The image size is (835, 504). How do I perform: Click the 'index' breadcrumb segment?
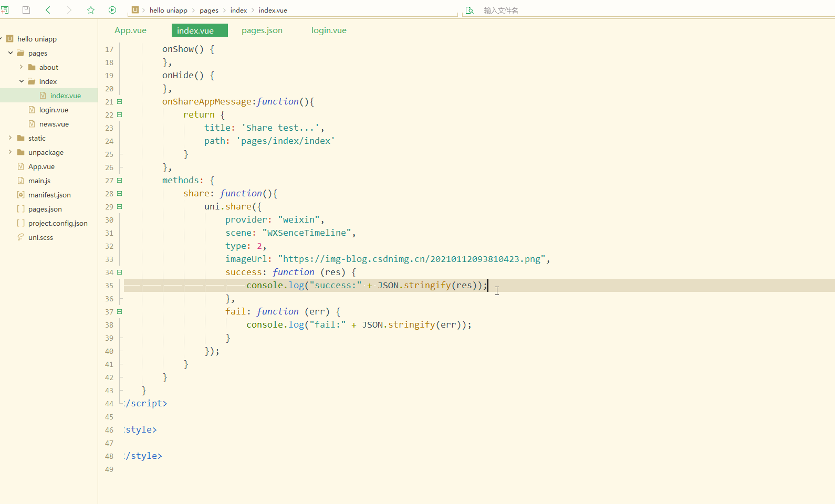point(238,10)
